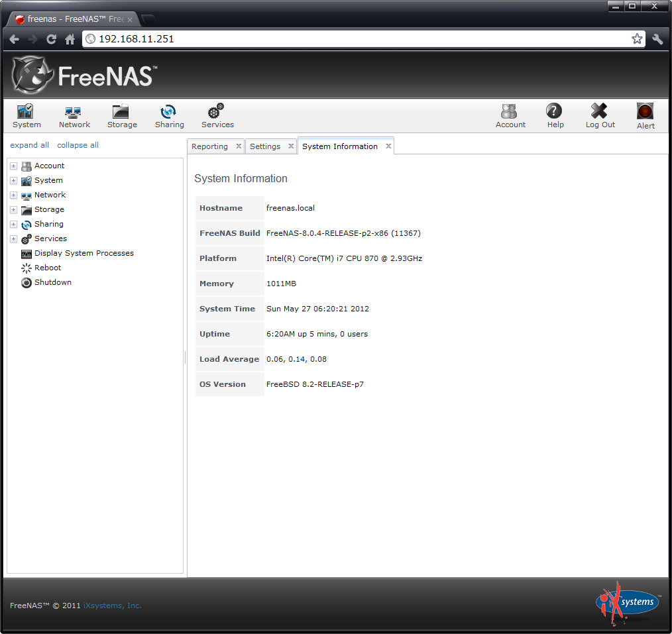Reload the page with refresh icon
This screenshot has width=672, height=634.
[52, 39]
